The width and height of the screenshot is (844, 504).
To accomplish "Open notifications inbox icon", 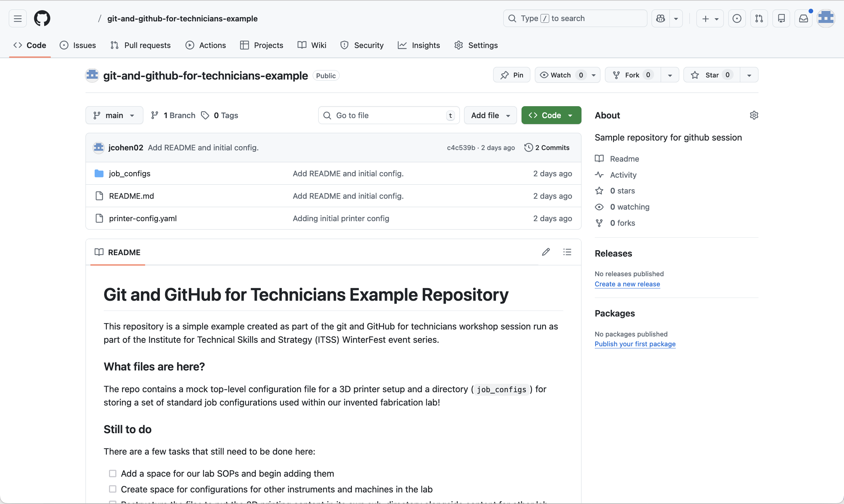I will pyautogui.click(x=803, y=18).
